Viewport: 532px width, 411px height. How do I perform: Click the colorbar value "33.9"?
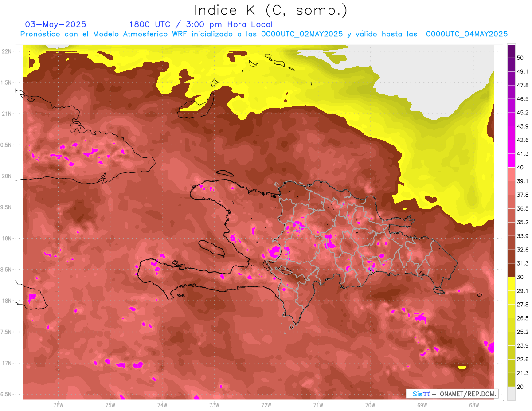click(522, 236)
